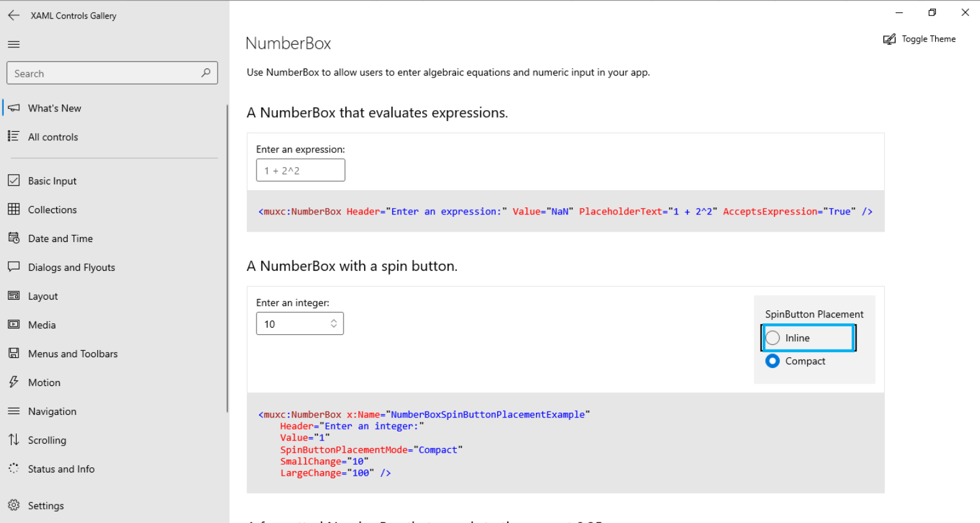Click the All controls list icon

[x=13, y=136]
